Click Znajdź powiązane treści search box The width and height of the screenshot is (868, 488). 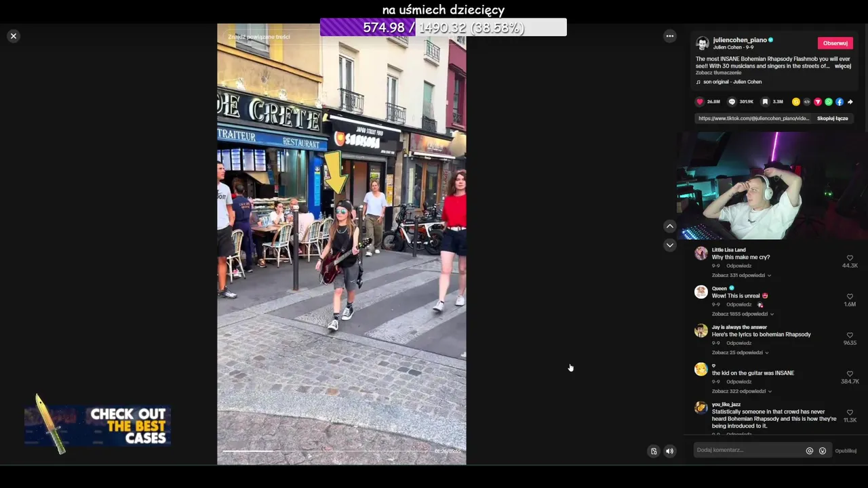(x=259, y=37)
